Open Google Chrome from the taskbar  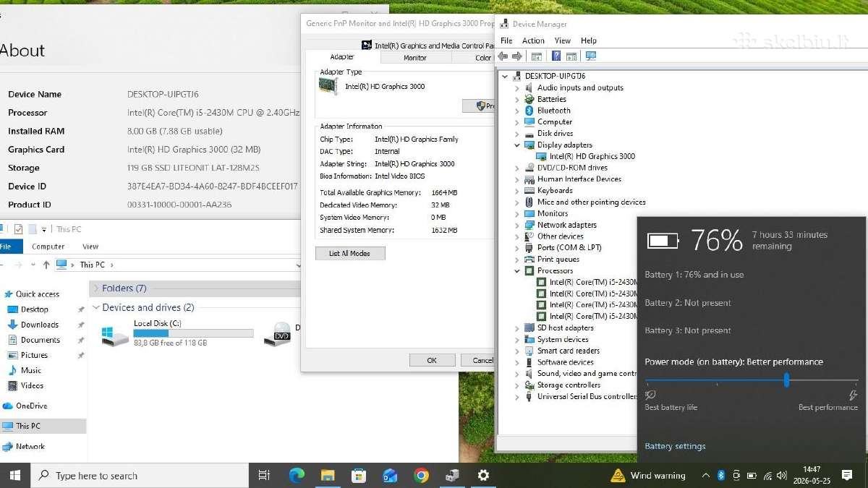click(421, 475)
